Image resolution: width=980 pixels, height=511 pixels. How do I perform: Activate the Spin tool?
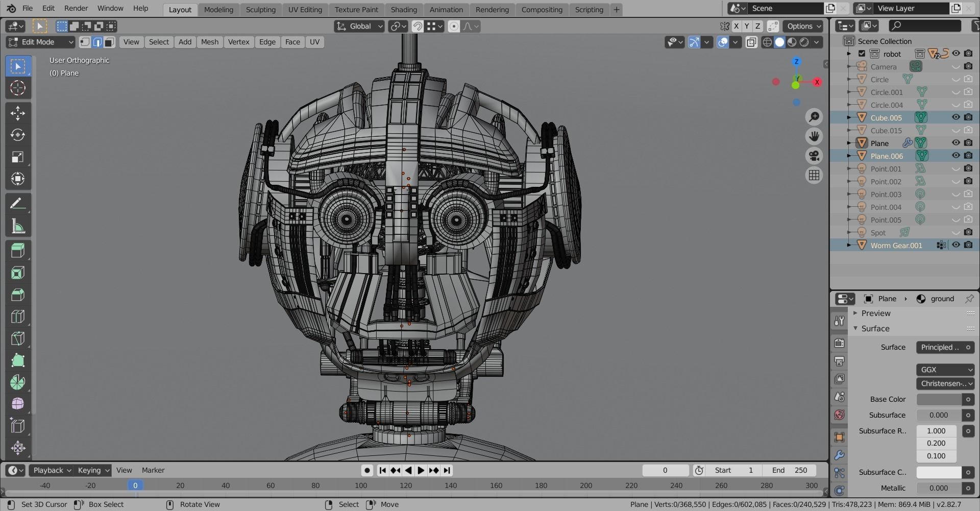pyautogui.click(x=18, y=382)
